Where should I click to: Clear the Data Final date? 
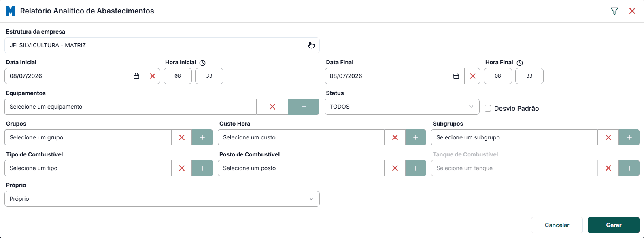click(473, 76)
